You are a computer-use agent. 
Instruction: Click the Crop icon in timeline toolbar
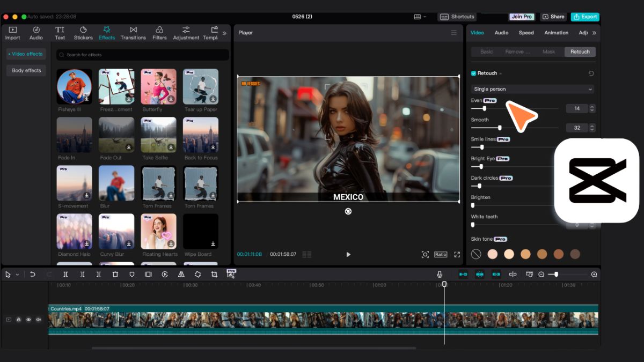(214, 274)
